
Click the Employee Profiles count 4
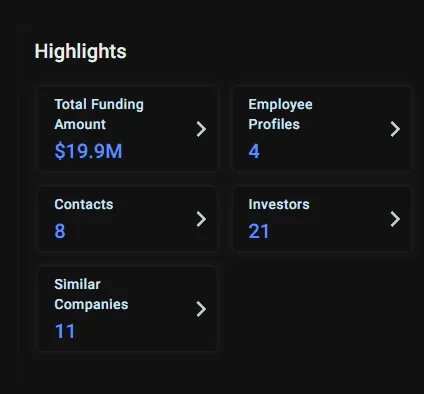(254, 151)
